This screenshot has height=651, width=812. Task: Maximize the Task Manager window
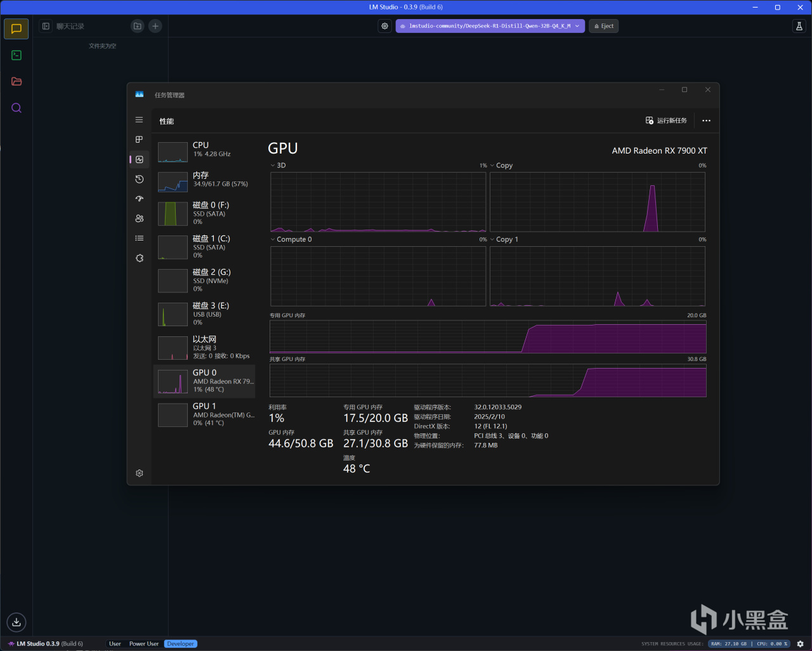pos(684,89)
